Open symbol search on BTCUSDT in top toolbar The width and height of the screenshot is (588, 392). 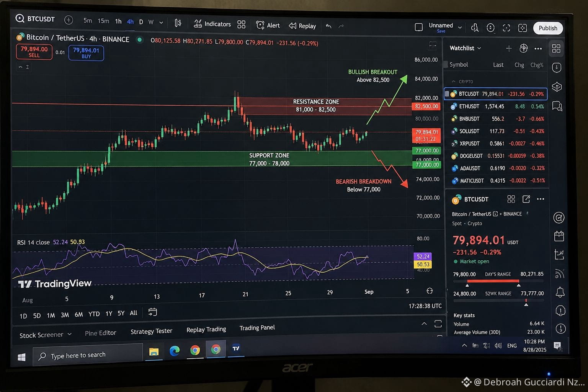tap(35, 19)
